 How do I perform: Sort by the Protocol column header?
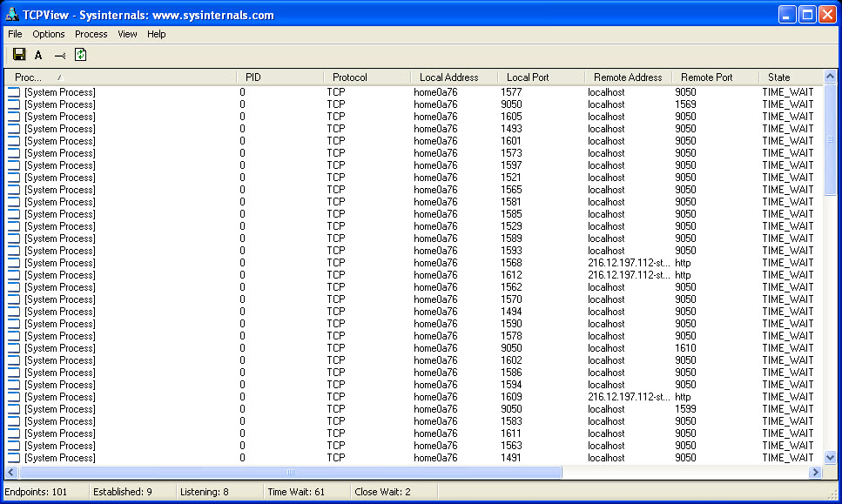(x=367, y=77)
